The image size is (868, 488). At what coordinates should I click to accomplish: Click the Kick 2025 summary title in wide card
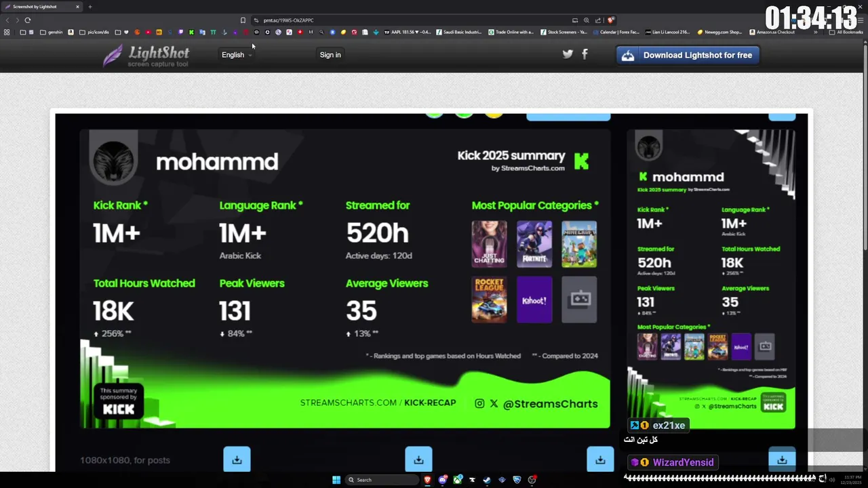pyautogui.click(x=511, y=156)
